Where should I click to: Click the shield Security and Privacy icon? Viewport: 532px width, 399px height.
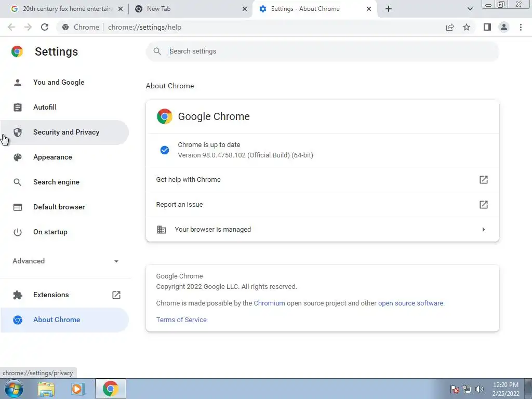click(18, 132)
